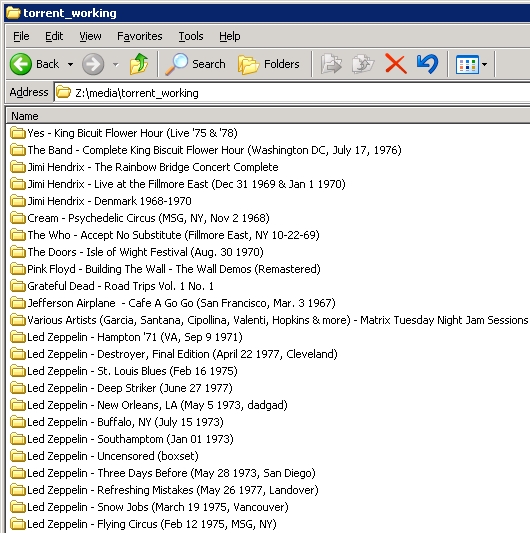This screenshot has width=530, height=533.
Task: Click the green Back arrow icon
Action: (x=21, y=64)
